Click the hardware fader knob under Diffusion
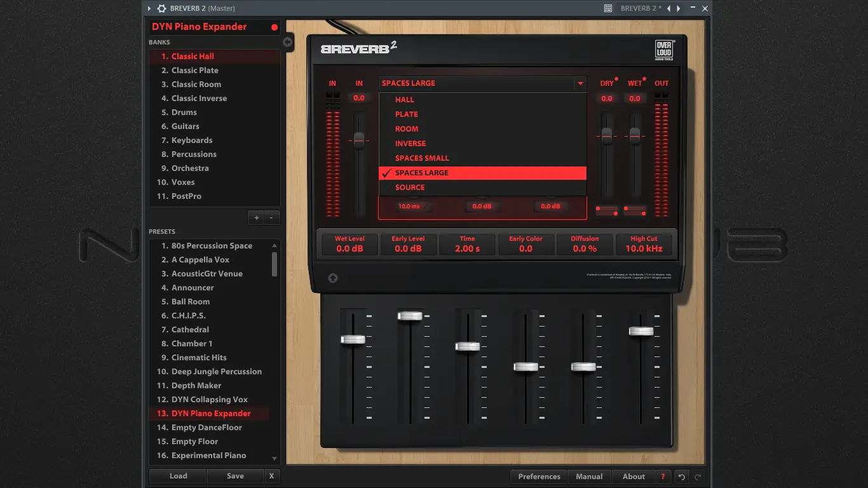Viewport: 868px width, 488px height. pyautogui.click(x=583, y=367)
